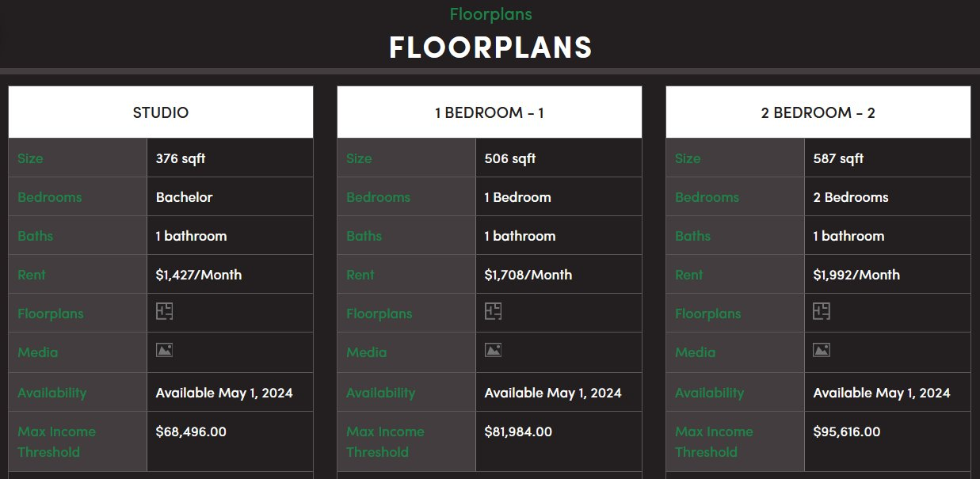
Task: Click the $95,616.00 income threshold
Action: (x=847, y=431)
